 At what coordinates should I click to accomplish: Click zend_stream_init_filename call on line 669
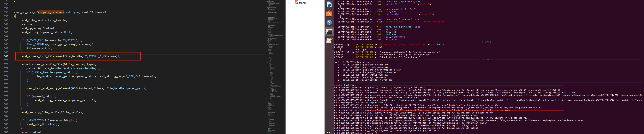(41, 56)
